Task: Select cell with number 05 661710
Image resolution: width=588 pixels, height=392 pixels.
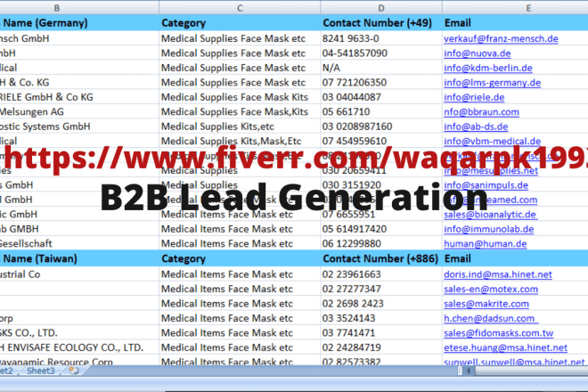Action: 381,111
